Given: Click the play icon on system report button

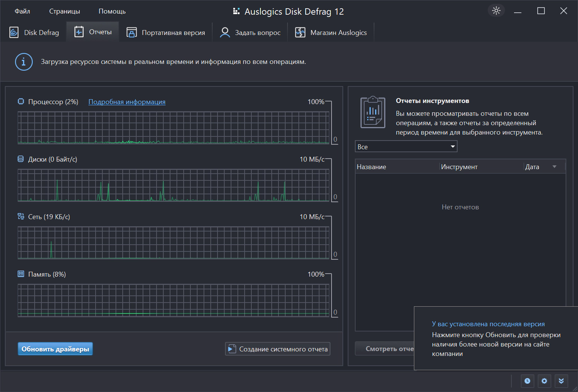Looking at the screenshot, I should 232,349.
